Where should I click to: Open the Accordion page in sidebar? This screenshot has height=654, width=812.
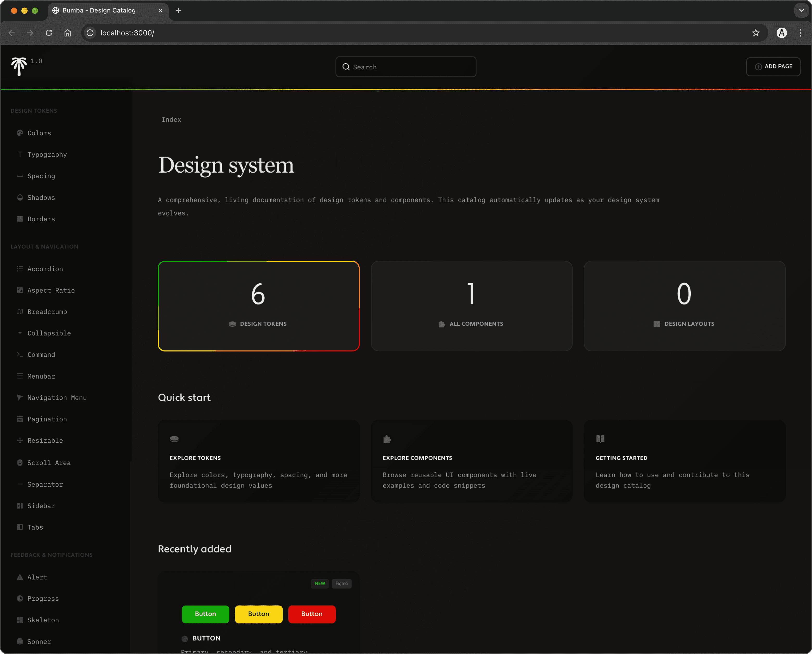coord(45,269)
